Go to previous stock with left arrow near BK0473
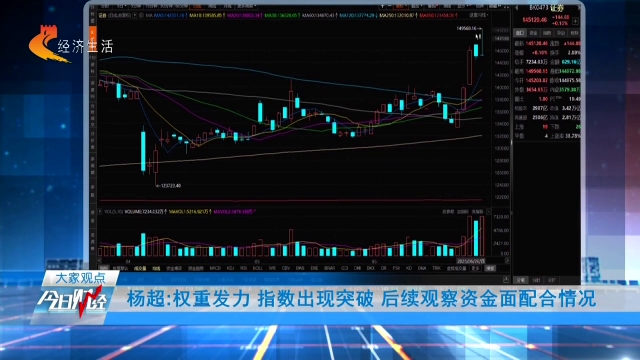This screenshot has height=360, width=640. point(516,8)
